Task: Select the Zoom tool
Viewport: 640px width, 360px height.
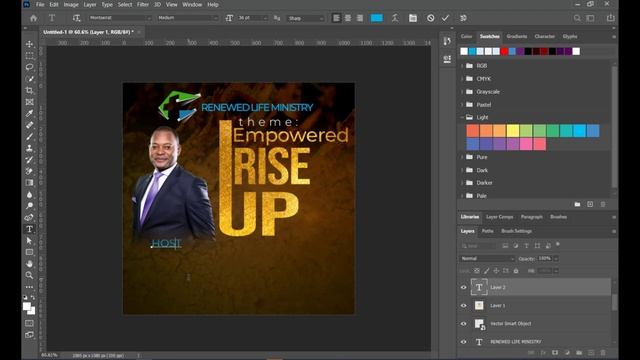Action: point(29,276)
